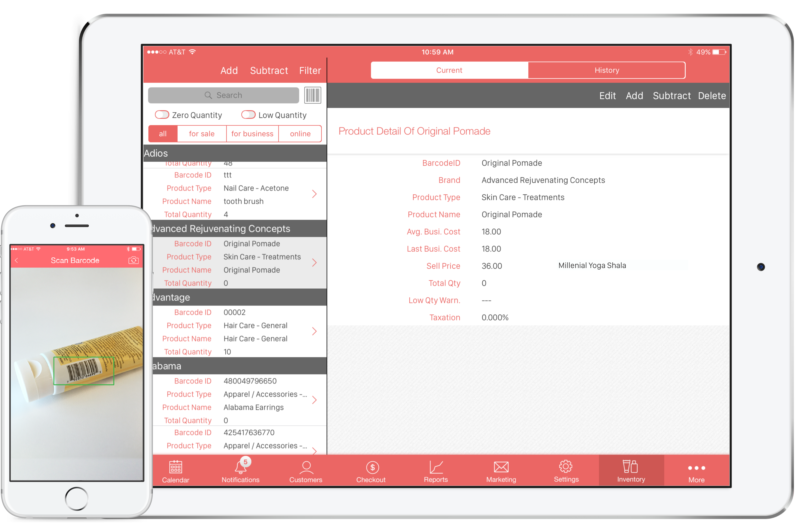Tap Subtract in product detail toolbar
This screenshot has width=810, height=532.
click(672, 96)
